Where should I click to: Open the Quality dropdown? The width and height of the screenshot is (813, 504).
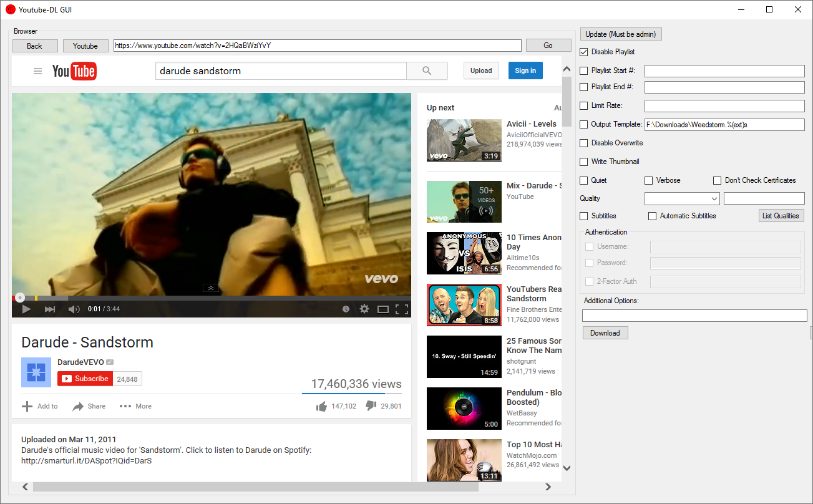click(x=682, y=198)
